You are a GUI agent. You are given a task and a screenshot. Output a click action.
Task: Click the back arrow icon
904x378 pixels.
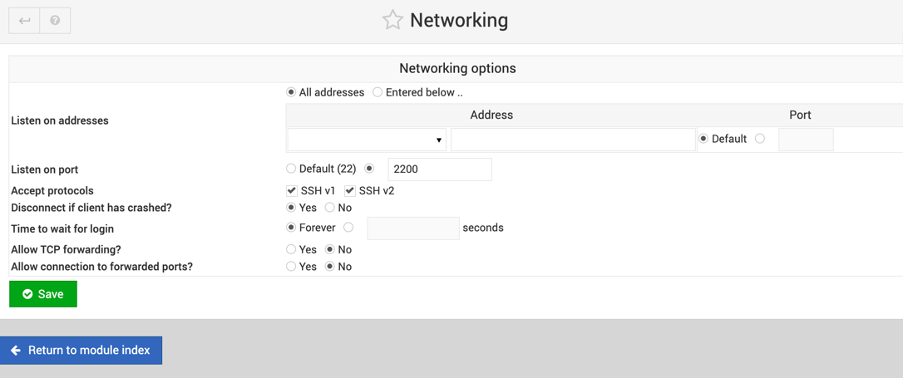click(24, 21)
